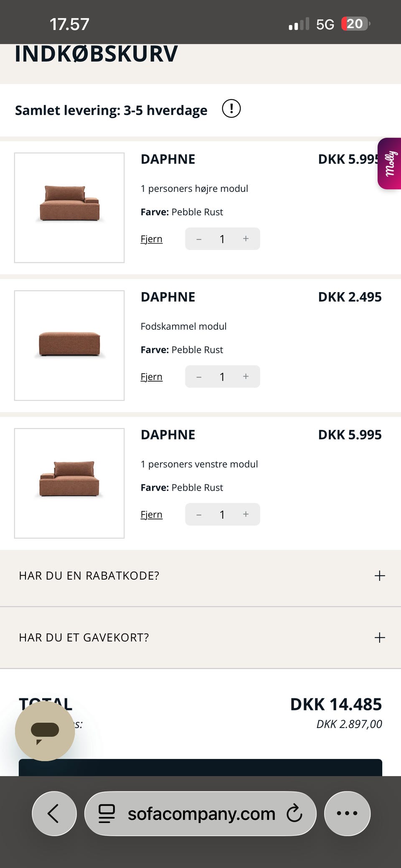This screenshot has height=868, width=401.
Task: Open the Molly side tab
Action: pos(389,163)
